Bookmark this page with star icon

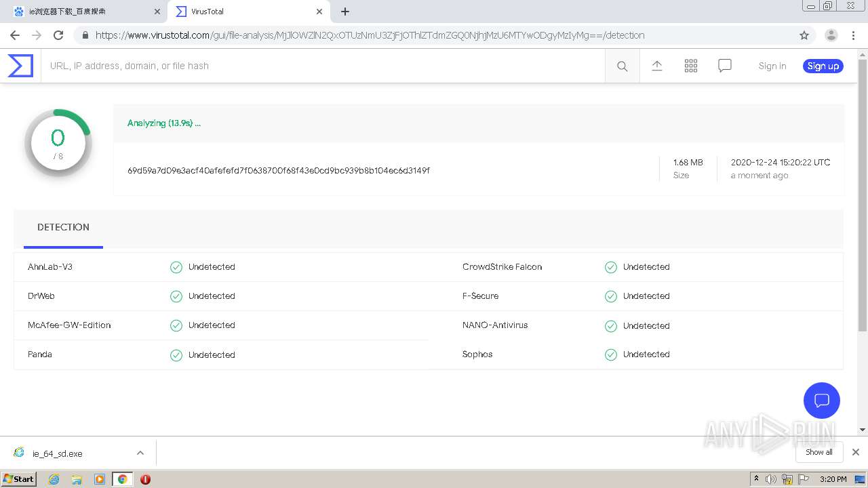pyautogui.click(x=804, y=35)
